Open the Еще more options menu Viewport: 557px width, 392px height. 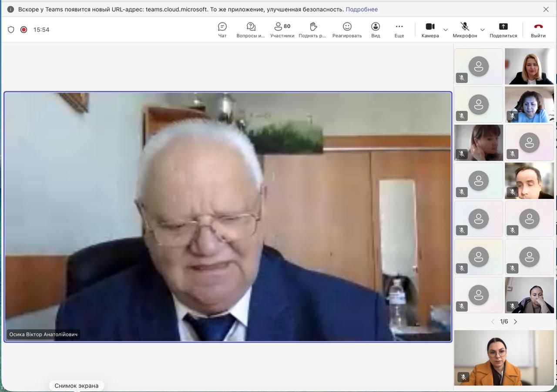399,30
